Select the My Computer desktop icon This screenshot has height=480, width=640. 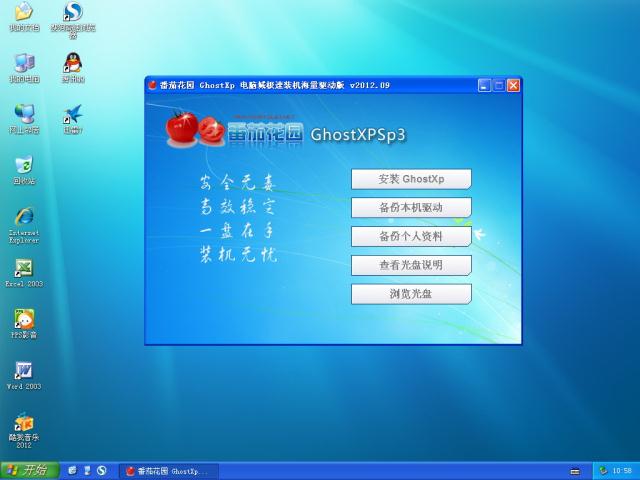pyautogui.click(x=24, y=68)
